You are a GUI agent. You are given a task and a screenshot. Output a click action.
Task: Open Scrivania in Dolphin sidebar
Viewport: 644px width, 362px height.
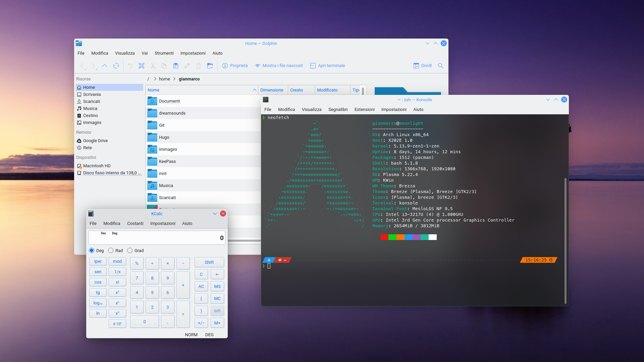[109, 95]
